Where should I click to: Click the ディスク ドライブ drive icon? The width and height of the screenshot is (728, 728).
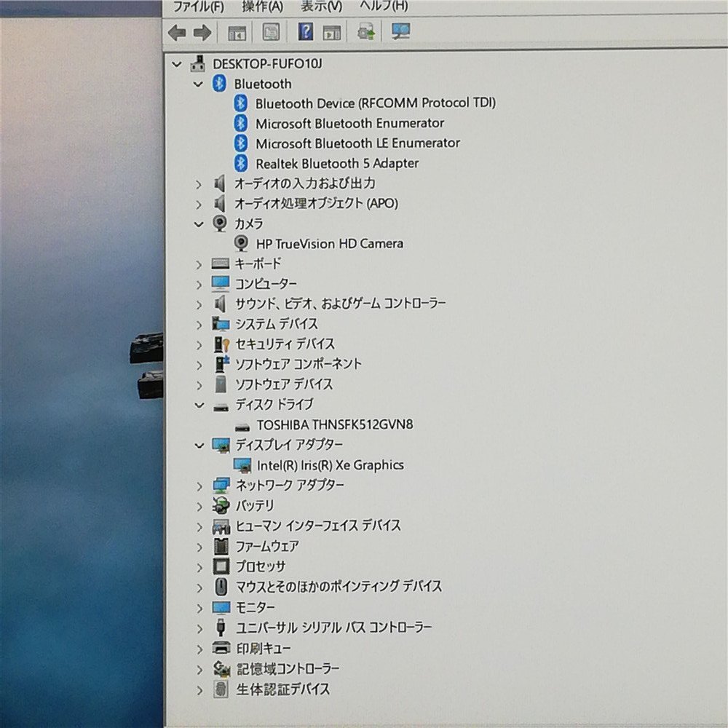pos(221,407)
